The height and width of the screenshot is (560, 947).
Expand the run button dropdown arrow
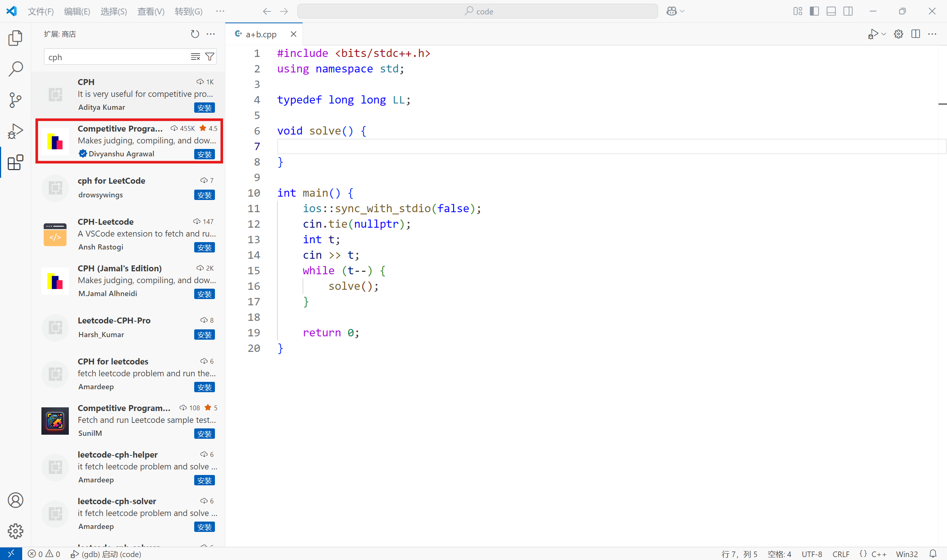(x=884, y=34)
